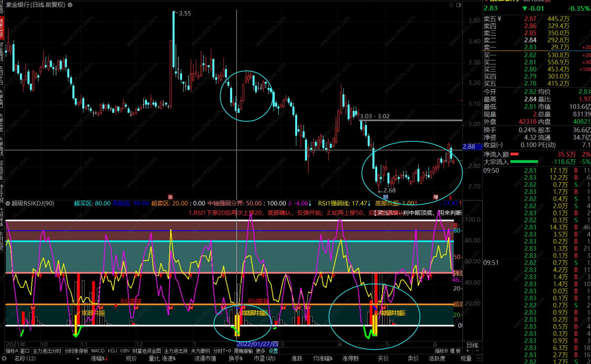Open the 日线 period selector

[x=472, y=345]
